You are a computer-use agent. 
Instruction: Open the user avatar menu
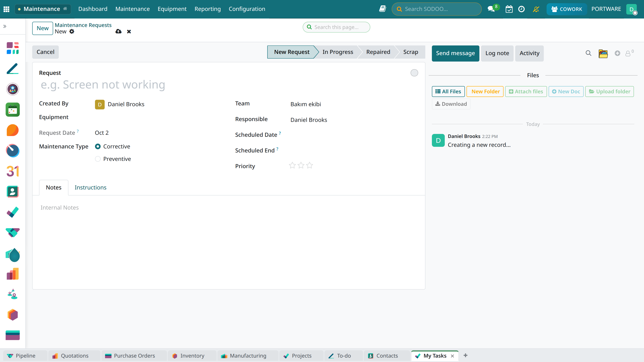coord(632,9)
